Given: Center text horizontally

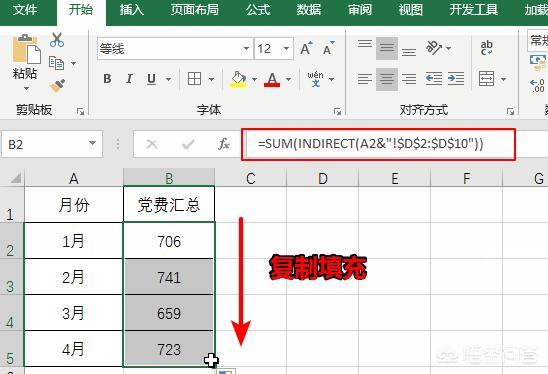Looking at the screenshot, I should (x=387, y=79).
